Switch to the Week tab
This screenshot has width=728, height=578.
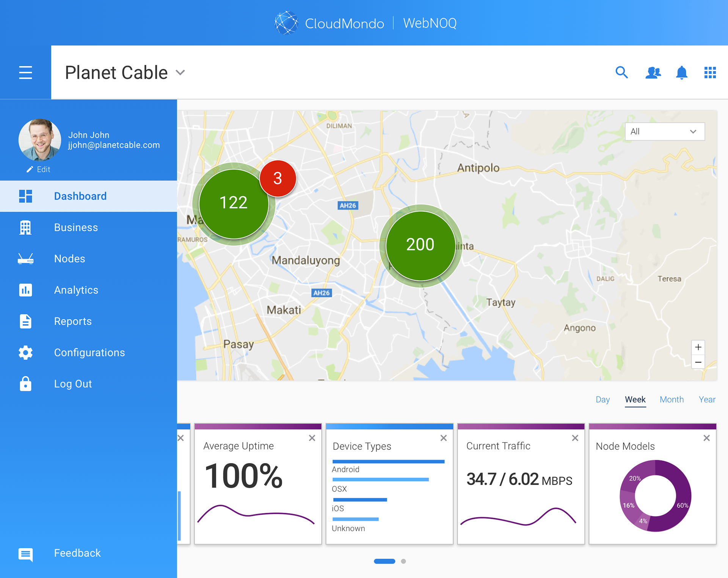635,399
